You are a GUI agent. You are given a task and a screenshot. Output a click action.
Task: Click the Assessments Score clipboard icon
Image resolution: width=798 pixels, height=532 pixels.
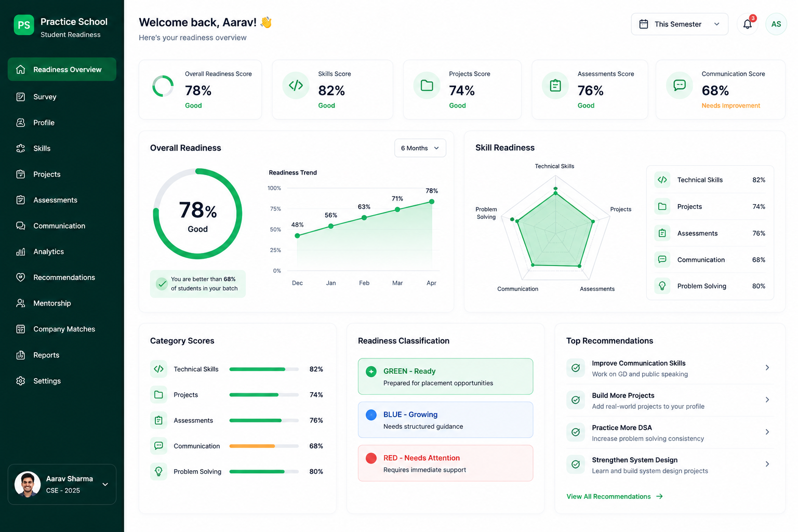pos(555,85)
